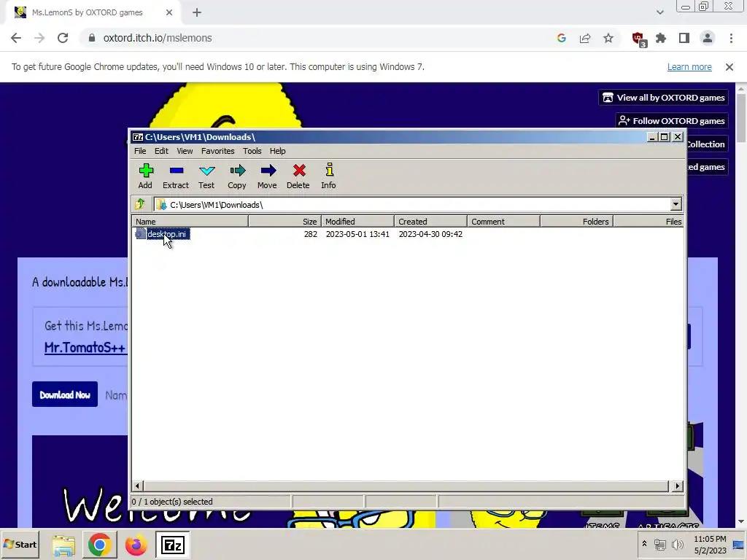Open the 7-Zip File menu
This screenshot has width=747, height=560.
(140, 151)
